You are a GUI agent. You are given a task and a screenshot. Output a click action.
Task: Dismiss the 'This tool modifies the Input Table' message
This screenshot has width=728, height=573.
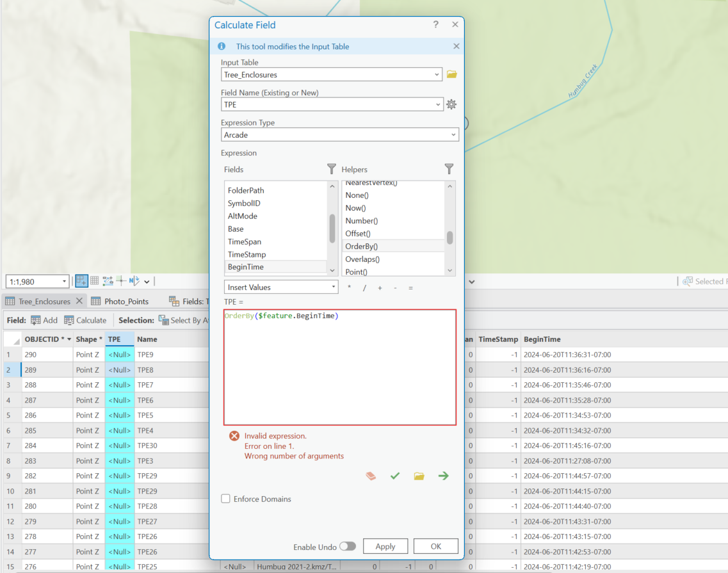point(456,46)
